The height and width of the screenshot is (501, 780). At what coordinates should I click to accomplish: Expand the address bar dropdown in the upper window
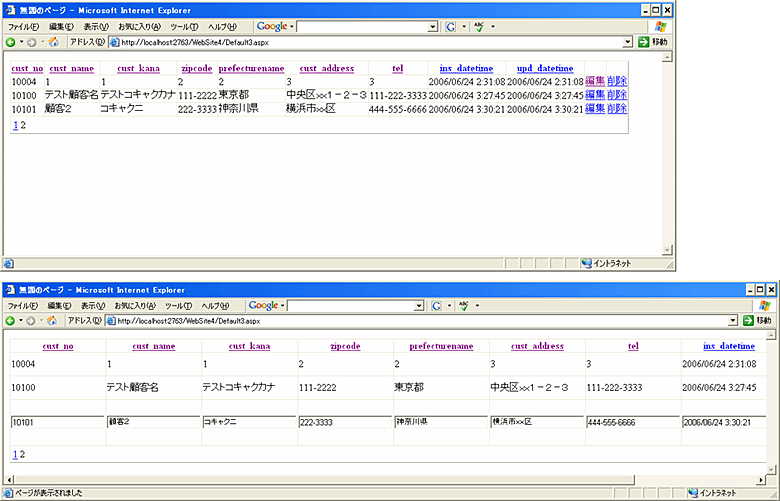[628, 43]
